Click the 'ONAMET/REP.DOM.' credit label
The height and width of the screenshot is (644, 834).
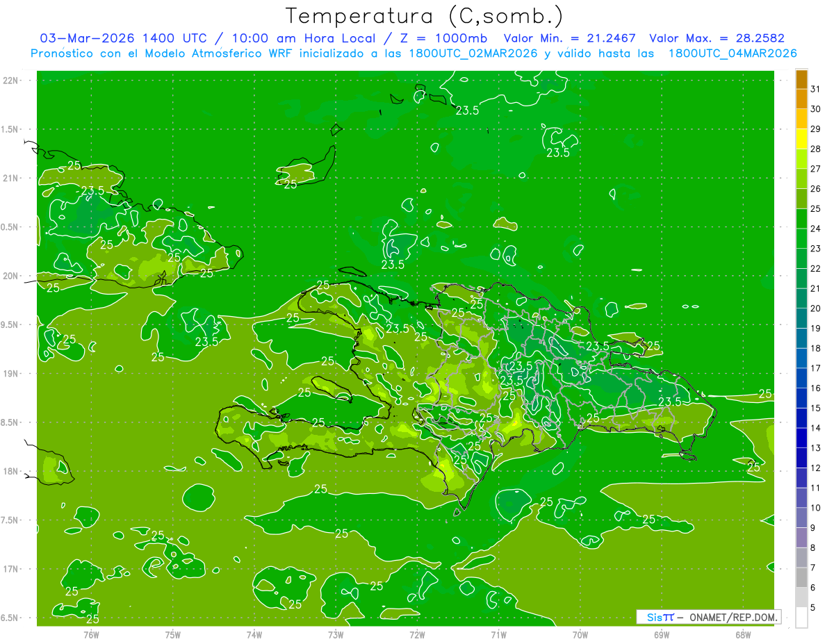(x=733, y=617)
